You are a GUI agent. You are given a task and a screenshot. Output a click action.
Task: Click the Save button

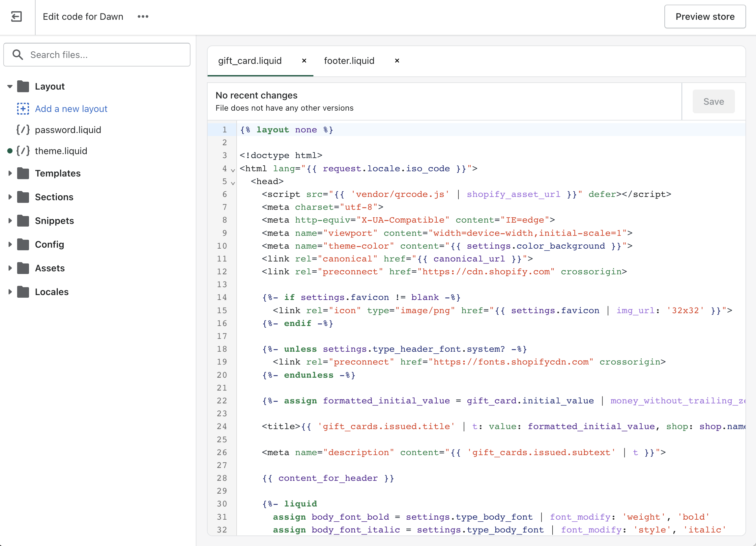coord(714,101)
